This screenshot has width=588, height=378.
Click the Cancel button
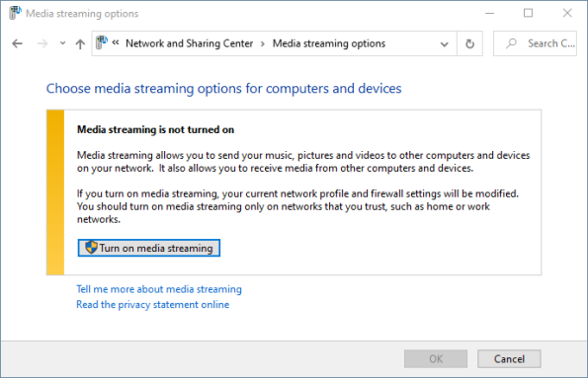(x=509, y=359)
